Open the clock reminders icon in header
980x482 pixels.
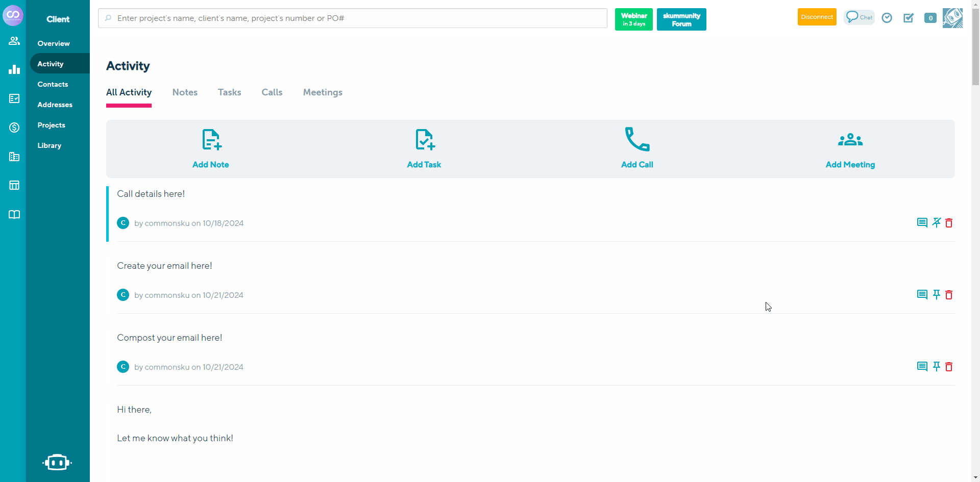click(x=887, y=18)
